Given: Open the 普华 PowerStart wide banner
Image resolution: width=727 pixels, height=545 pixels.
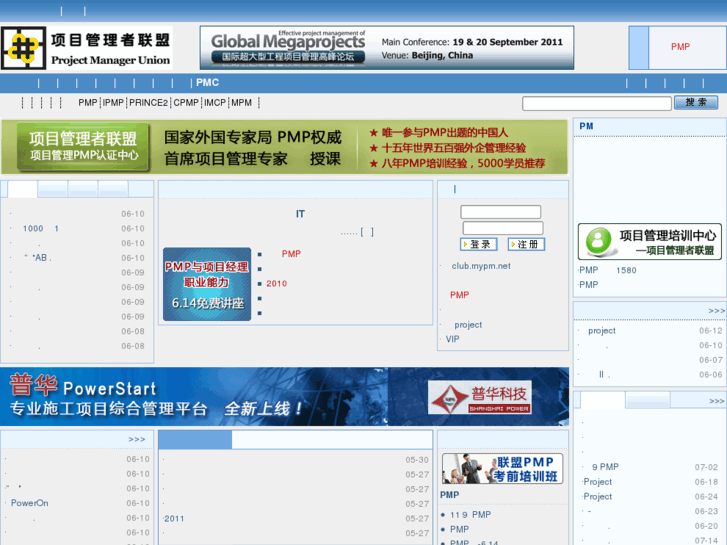Looking at the screenshot, I should click(284, 397).
